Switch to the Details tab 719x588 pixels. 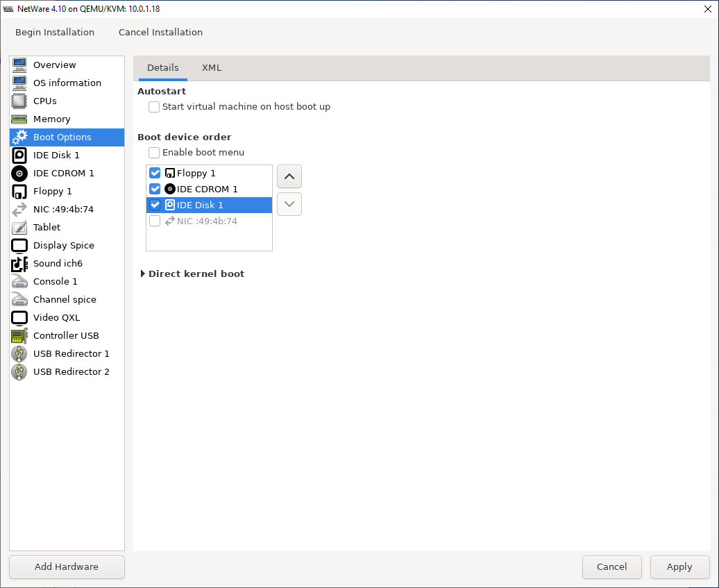[x=163, y=68]
